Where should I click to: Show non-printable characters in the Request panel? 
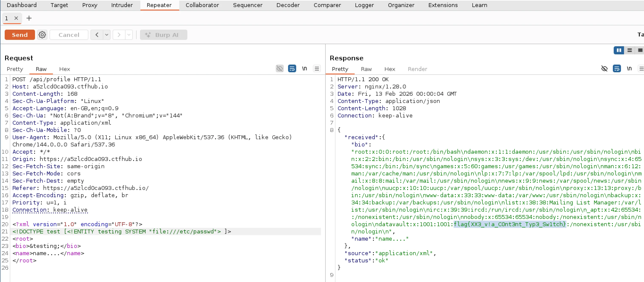tap(305, 69)
